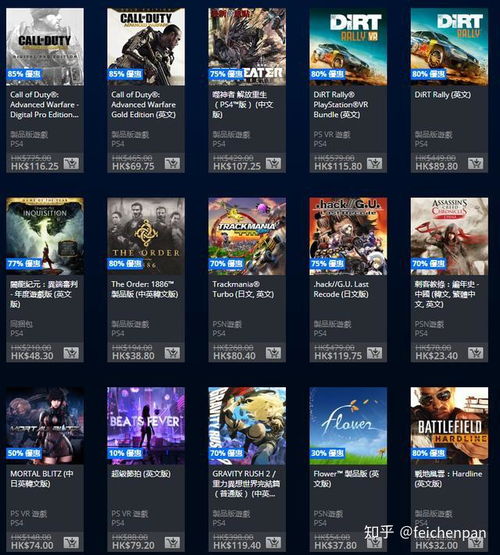
Task: Open The Order: 1886 title link
Action: [145, 289]
